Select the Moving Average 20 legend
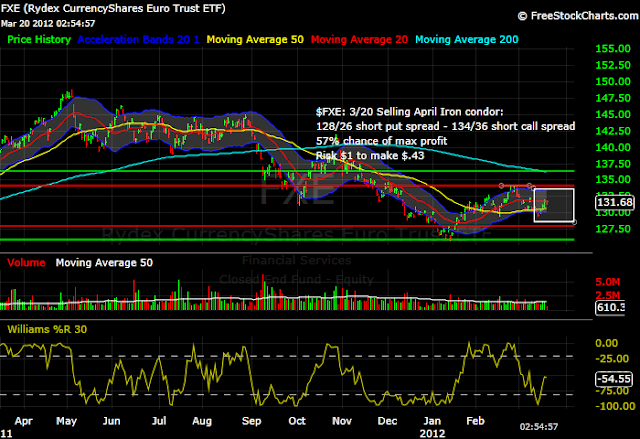The height and width of the screenshot is (439, 640). point(359,40)
